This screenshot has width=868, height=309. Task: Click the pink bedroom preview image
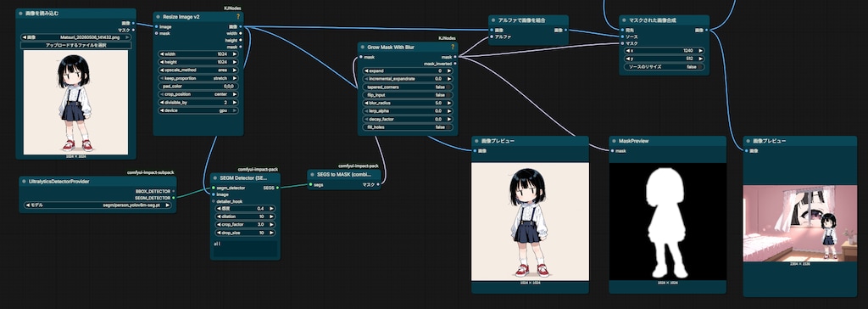pyautogui.click(x=799, y=223)
